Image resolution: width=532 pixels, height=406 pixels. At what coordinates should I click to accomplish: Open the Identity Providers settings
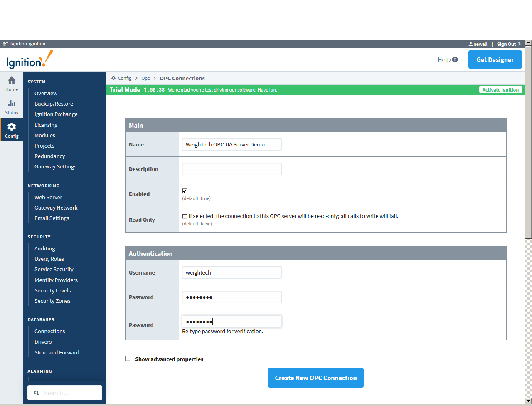click(56, 280)
